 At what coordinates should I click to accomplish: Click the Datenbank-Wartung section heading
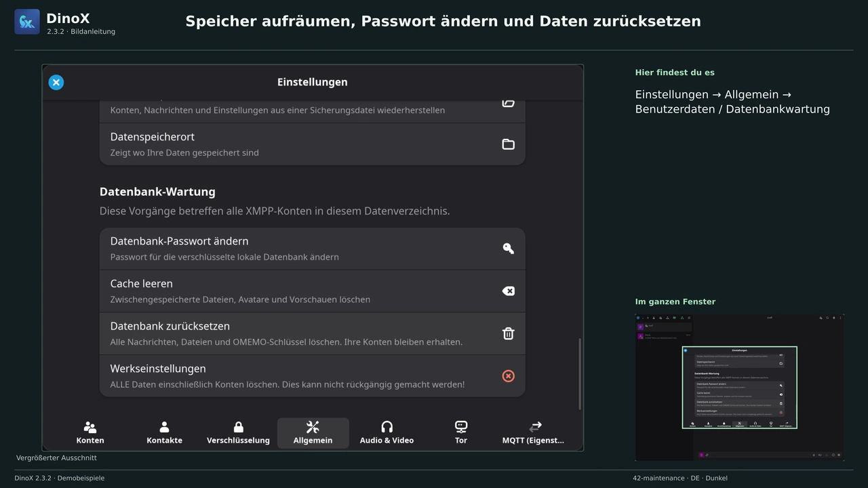tap(157, 192)
